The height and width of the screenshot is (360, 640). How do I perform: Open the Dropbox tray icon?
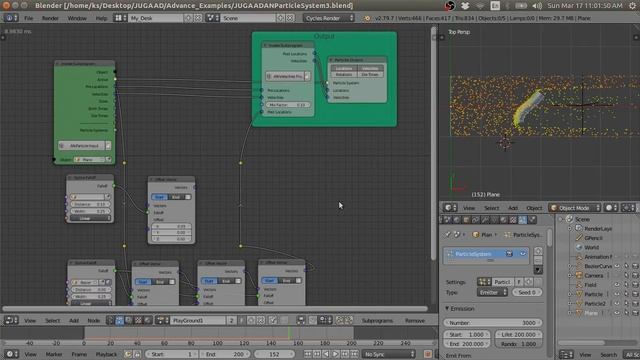pos(465,6)
